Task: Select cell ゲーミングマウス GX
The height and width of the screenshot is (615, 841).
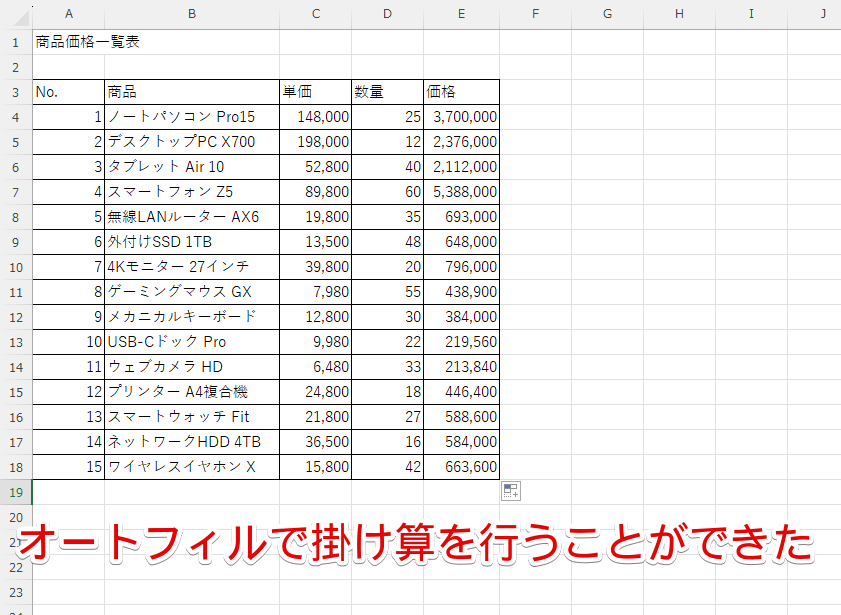Action: pos(192,292)
